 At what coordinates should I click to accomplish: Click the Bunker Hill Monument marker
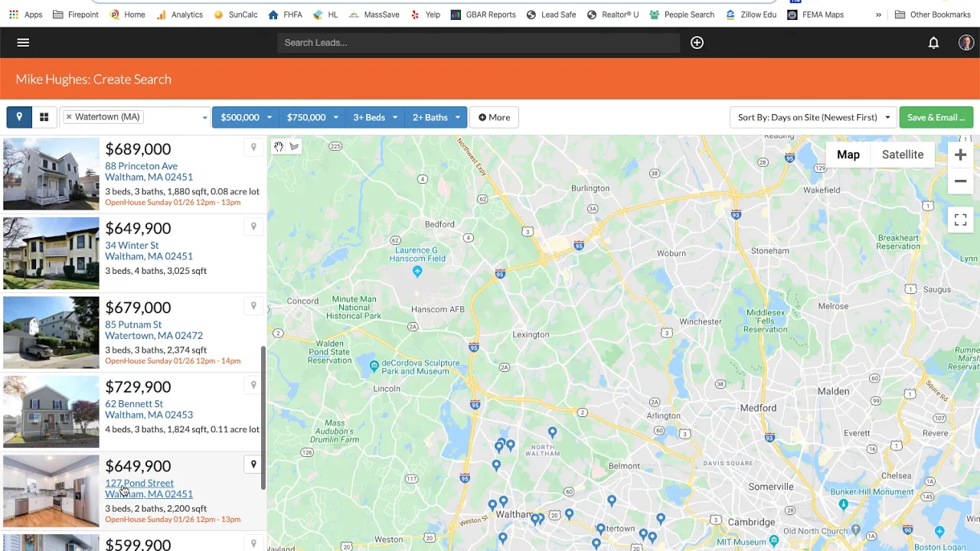[843, 504]
